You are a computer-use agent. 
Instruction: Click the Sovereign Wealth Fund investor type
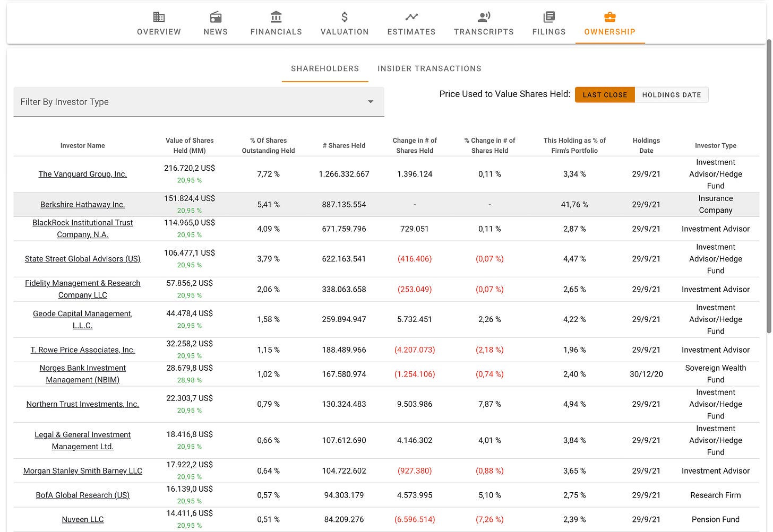(x=716, y=374)
